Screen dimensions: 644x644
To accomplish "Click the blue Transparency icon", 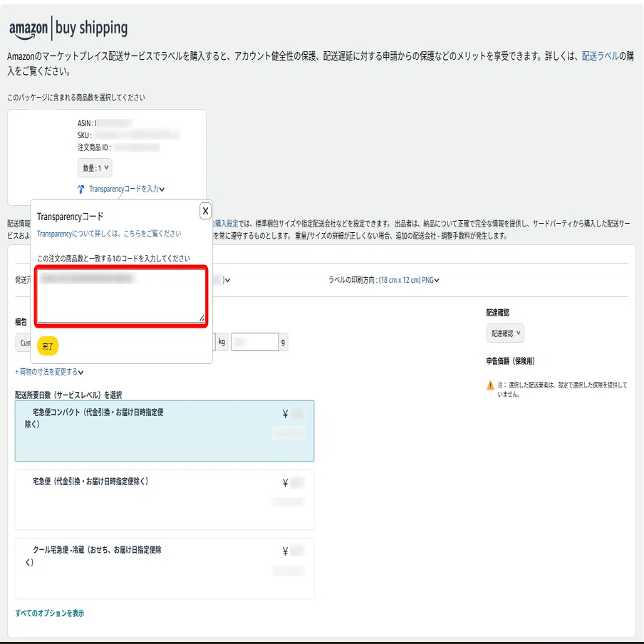I will 81,189.
